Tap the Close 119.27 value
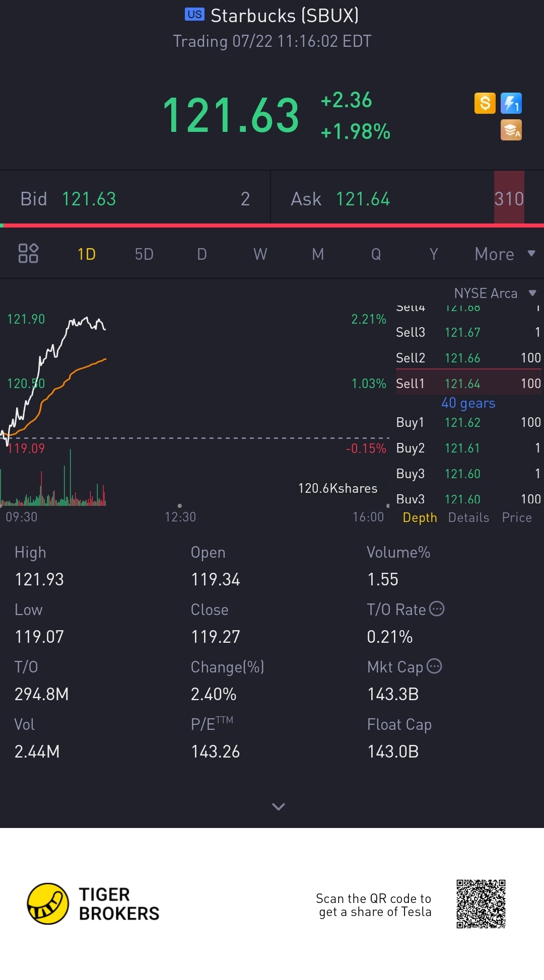Screen dimensions: 544x980 (x=216, y=637)
